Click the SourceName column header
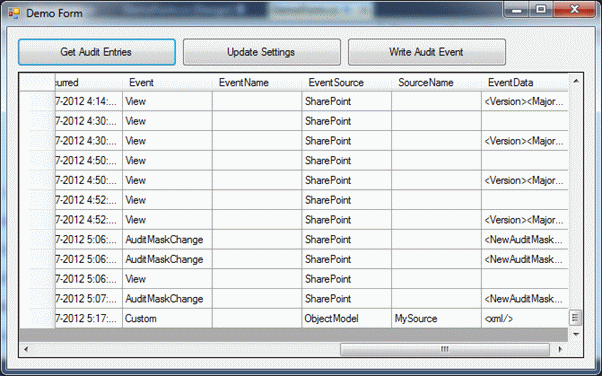This screenshot has width=602, height=376. click(437, 82)
